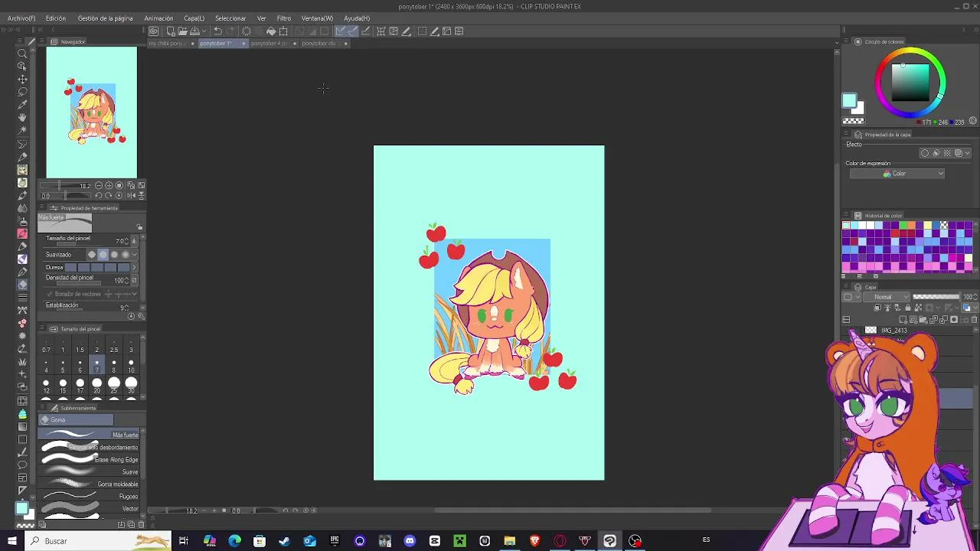
Task: Toggle the Borrador de vectores checkbox
Action: point(50,294)
